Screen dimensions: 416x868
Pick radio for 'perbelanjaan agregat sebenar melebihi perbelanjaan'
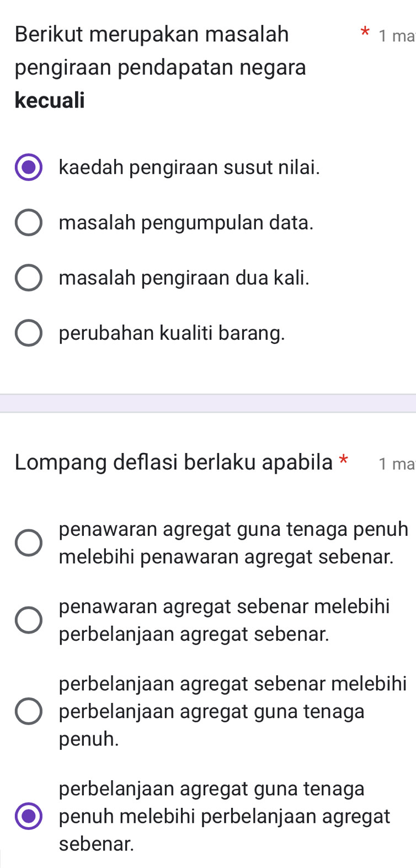[x=28, y=711]
